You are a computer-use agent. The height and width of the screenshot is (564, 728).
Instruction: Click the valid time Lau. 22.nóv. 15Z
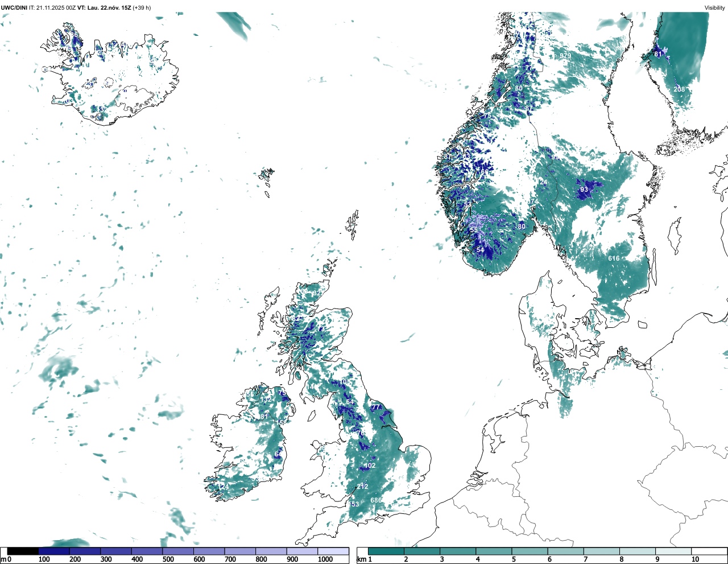[x=109, y=7]
